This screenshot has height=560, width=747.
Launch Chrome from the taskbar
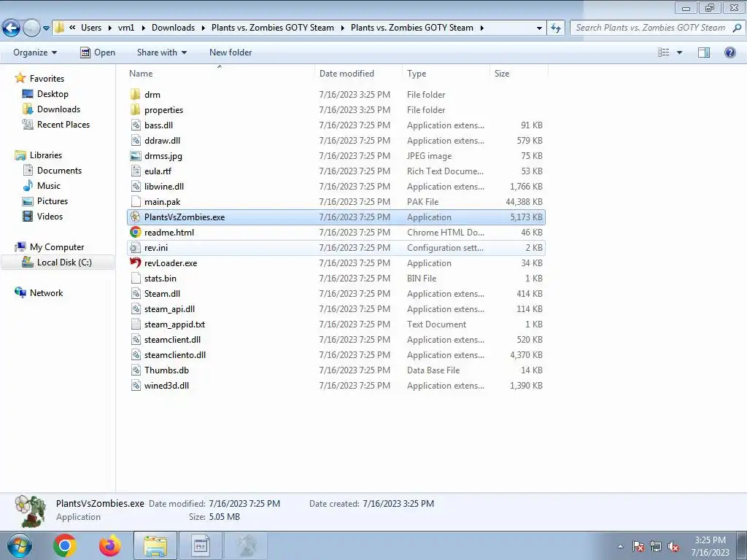[x=65, y=545]
